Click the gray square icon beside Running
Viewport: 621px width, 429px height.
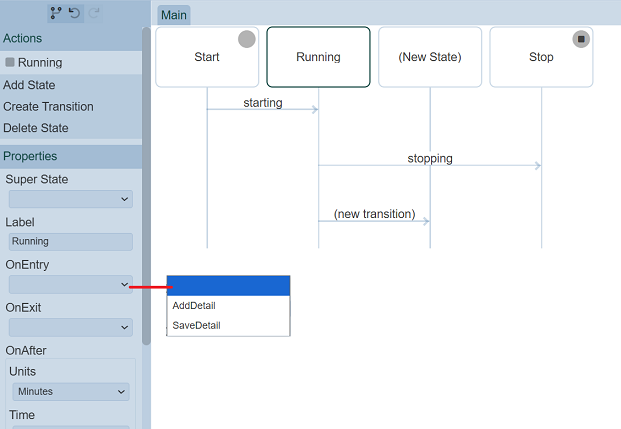tap(10, 62)
